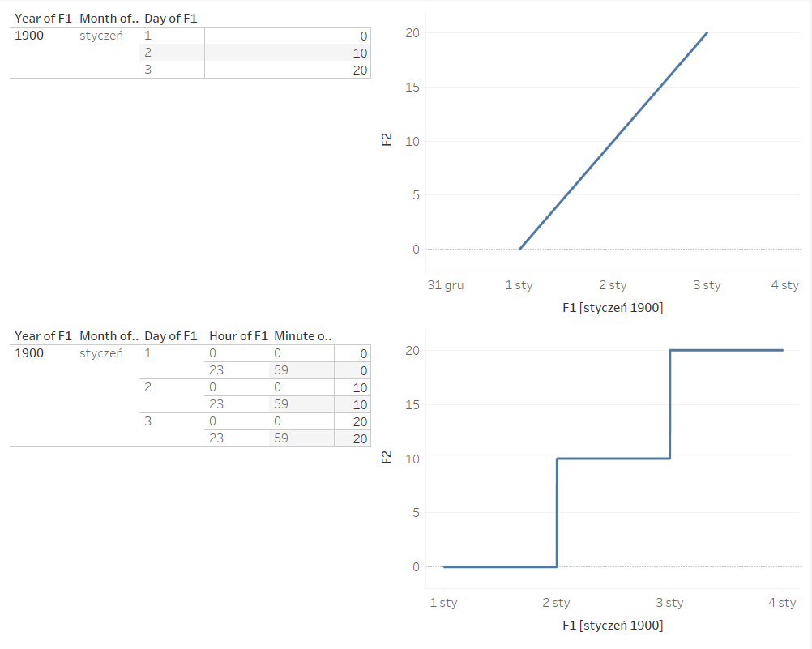
Task: Click the "4 sty" label on the top chart axis
Action: coord(784,285)
